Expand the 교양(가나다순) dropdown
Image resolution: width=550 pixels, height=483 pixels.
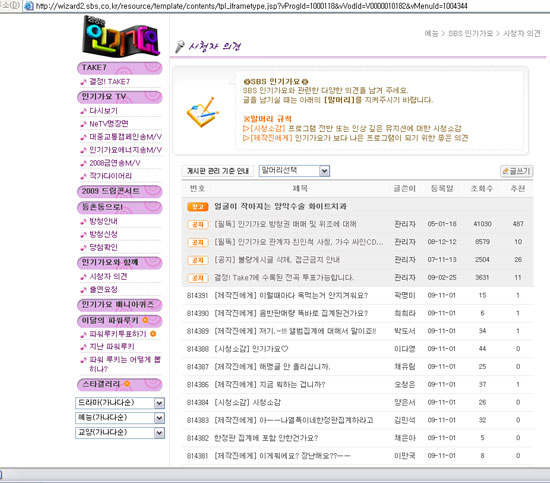[x=120, y=432]
